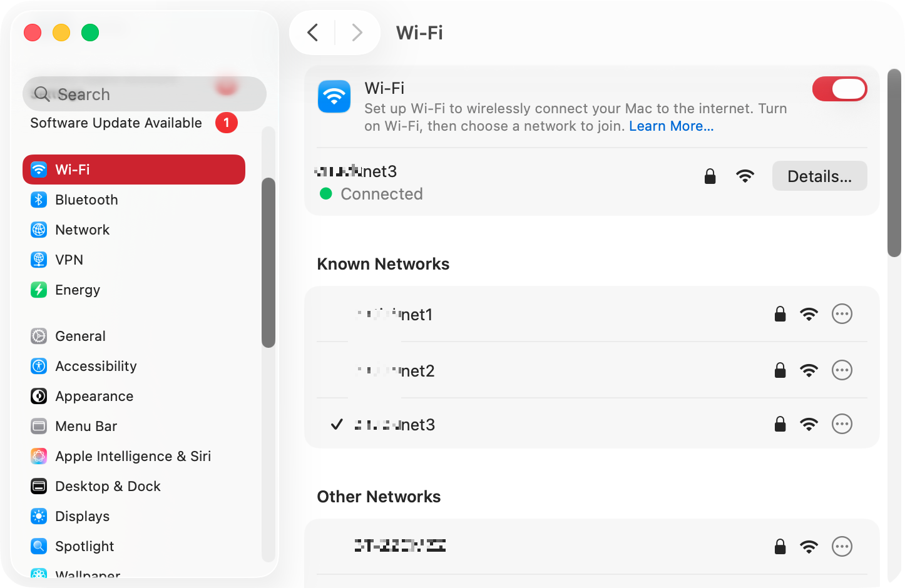Open the Wi-Fi settings icon in sidebar
This screenshot has height=588, width=905.
[x=39, y=170]
